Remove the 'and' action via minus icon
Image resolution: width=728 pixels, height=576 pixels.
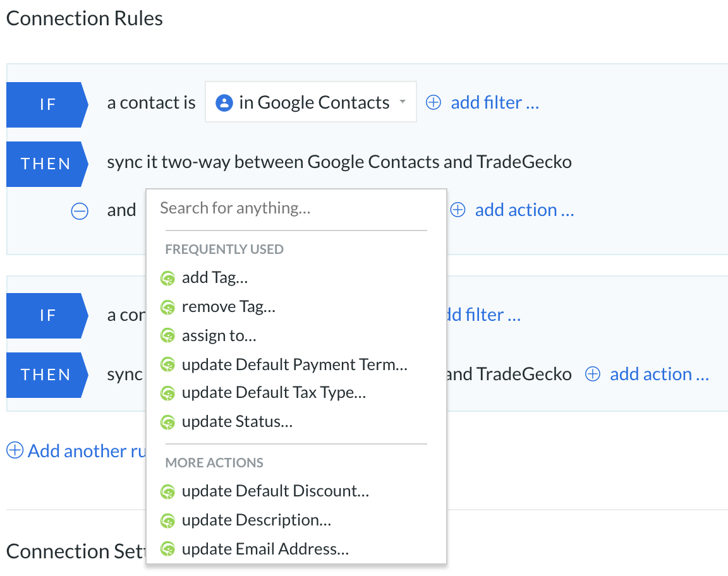coord(80,211)
